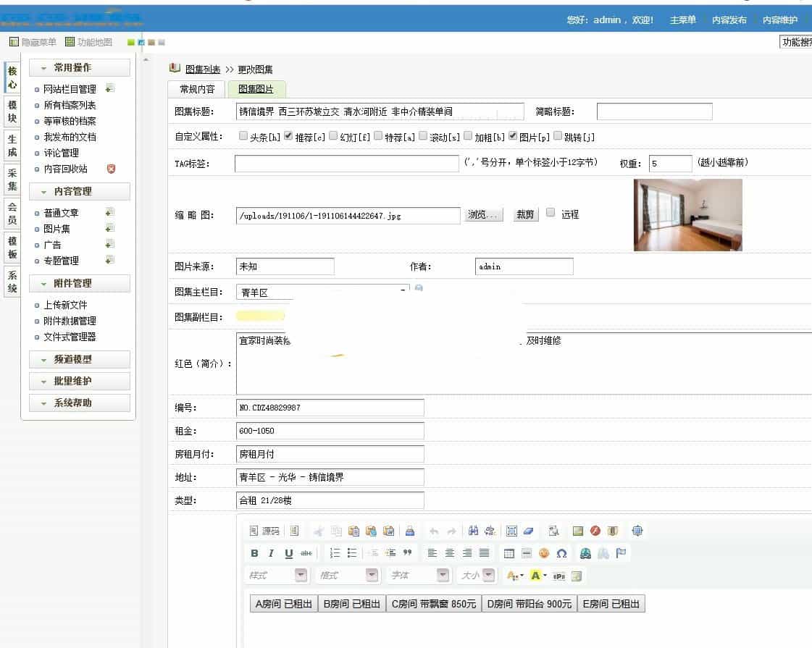Click the Source (源码) editor button
Image resolution: width=812 pixels, height=648 pixels.
click(264, 531)
